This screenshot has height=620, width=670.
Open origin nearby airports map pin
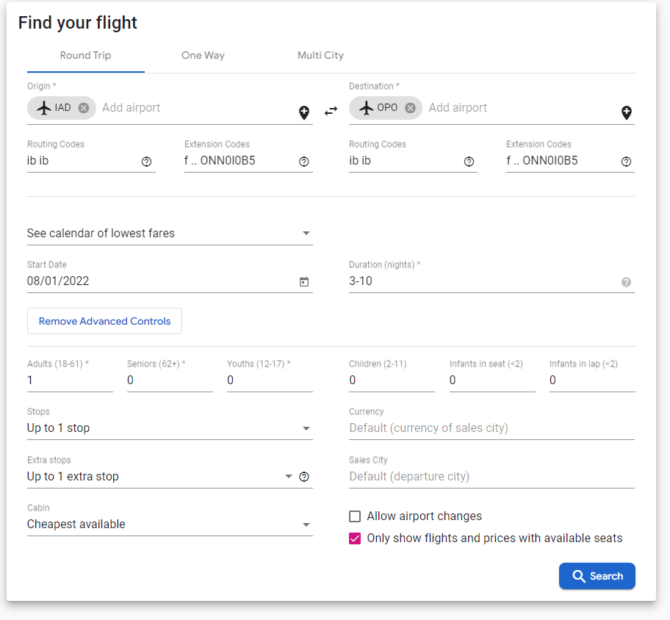304,113
